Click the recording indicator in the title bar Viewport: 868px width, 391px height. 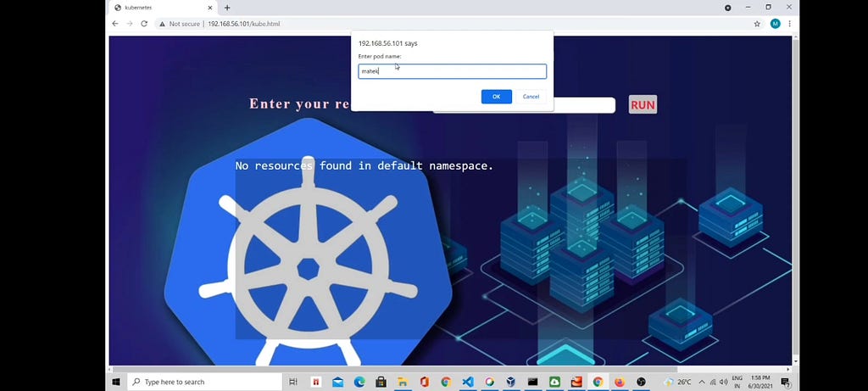(727, 8)
